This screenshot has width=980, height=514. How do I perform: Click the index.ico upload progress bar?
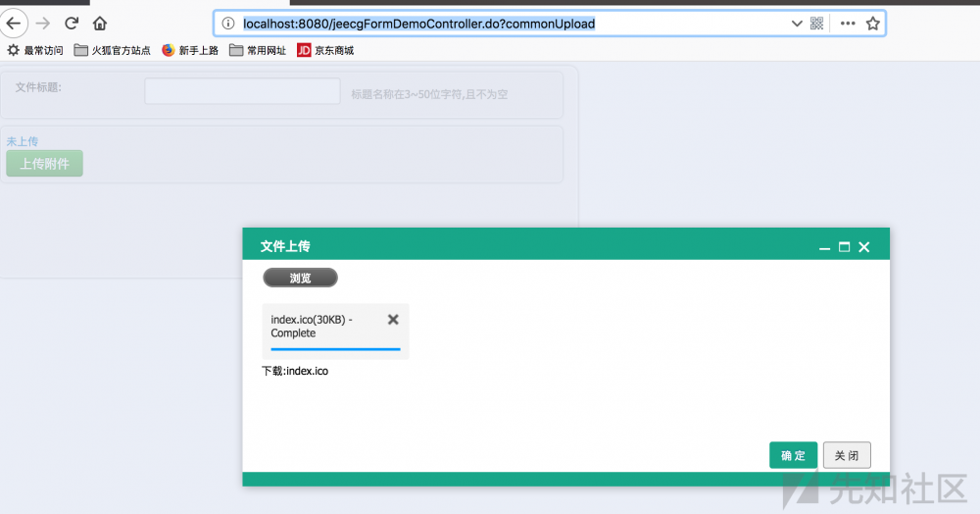[x=335, y=349]
